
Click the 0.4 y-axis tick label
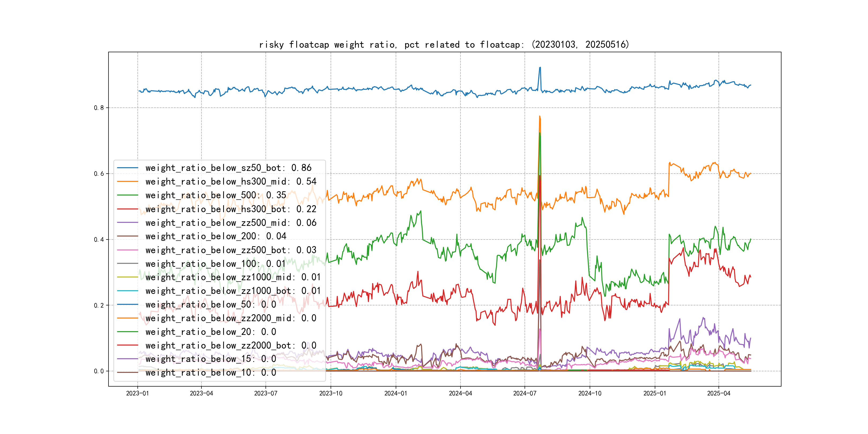(x=99, y=240)
